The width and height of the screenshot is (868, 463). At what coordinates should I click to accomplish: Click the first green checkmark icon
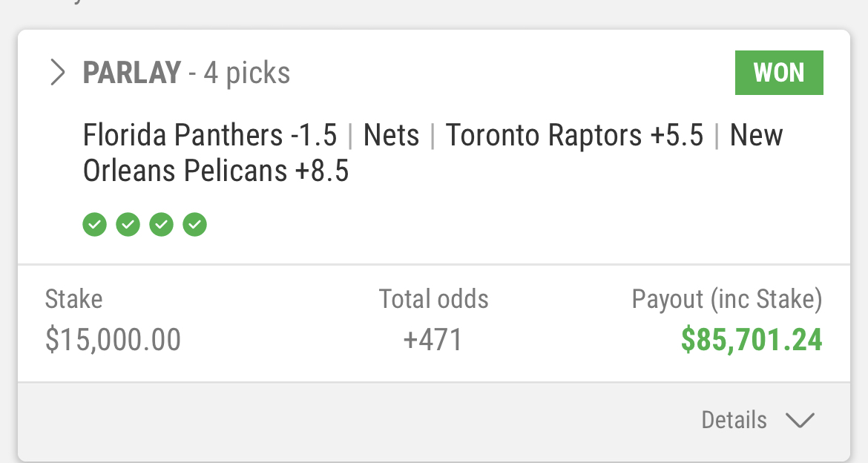pyautogui.click(x=94, y=223)
